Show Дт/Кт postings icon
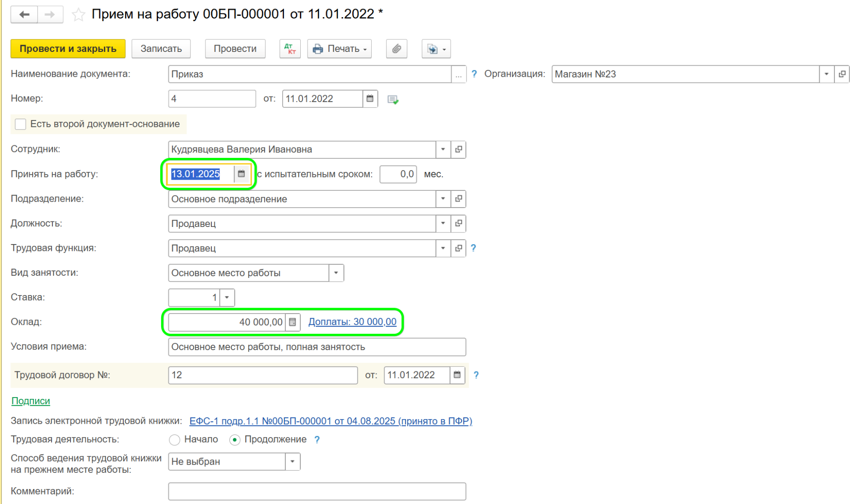 click(x=289, y=49)
